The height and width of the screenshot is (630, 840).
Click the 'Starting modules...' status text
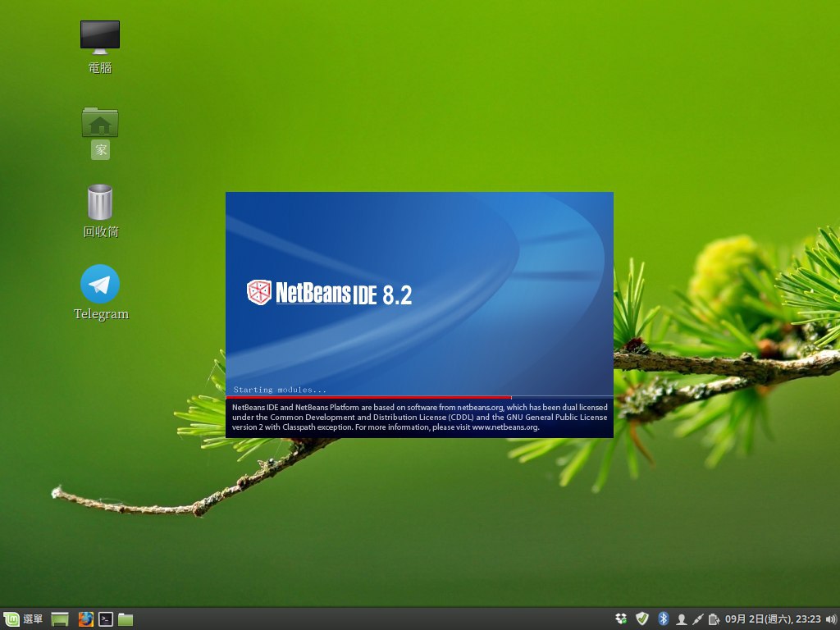click(280, 390)
